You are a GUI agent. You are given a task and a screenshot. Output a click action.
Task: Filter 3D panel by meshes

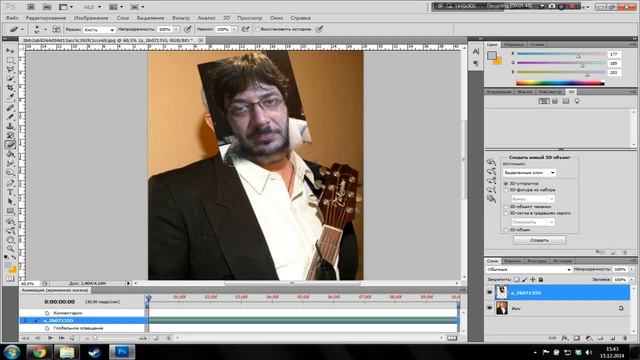point(555,101)
